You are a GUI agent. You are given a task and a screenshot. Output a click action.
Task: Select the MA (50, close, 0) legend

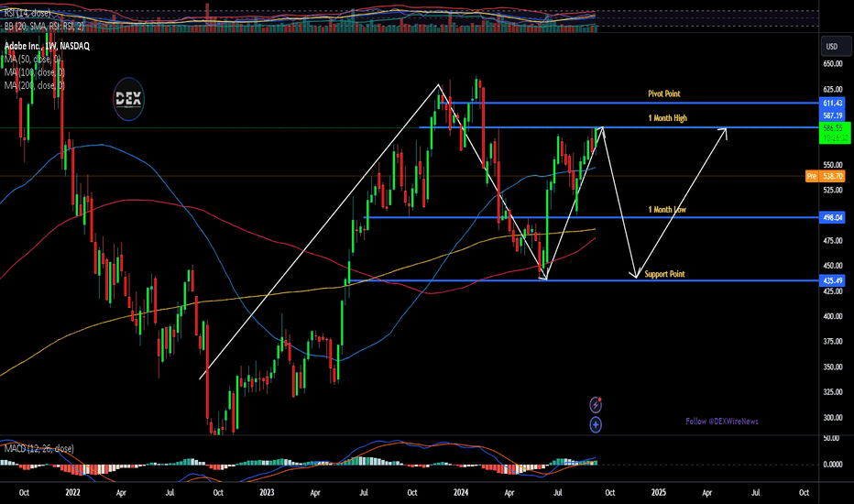click(x=32, y=59)
